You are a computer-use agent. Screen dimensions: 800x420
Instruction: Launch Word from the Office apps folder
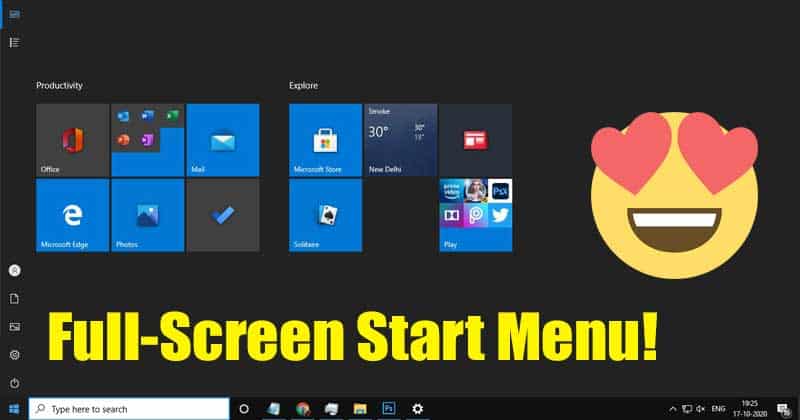tap(147, 116)
